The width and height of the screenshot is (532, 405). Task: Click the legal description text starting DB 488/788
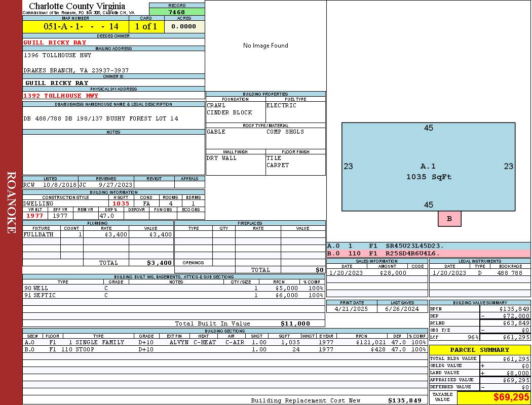click(101, 118)
